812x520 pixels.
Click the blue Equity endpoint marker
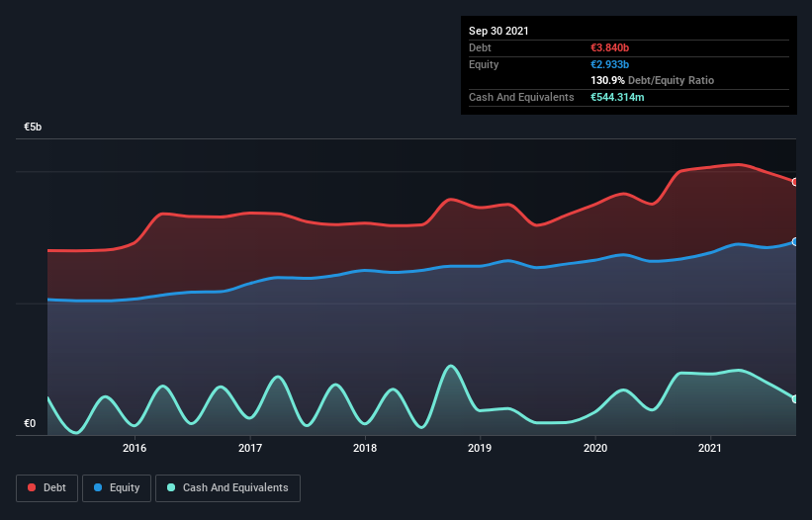[x=795, y=241]
